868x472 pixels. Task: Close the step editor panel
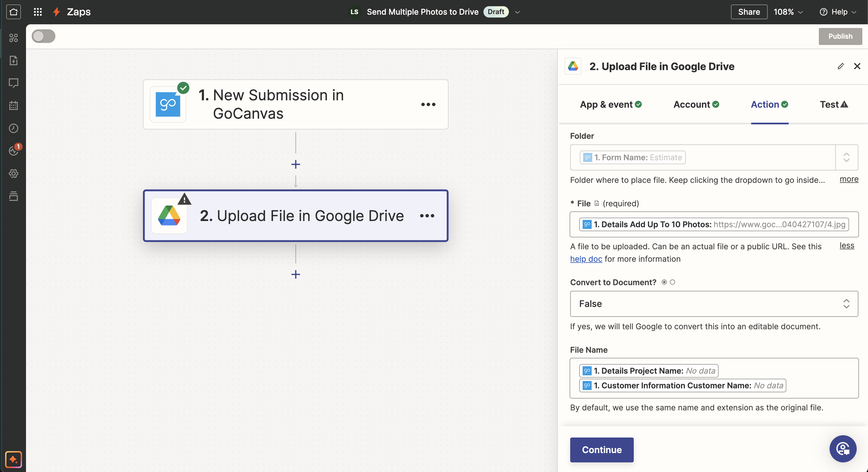[857, 66]
